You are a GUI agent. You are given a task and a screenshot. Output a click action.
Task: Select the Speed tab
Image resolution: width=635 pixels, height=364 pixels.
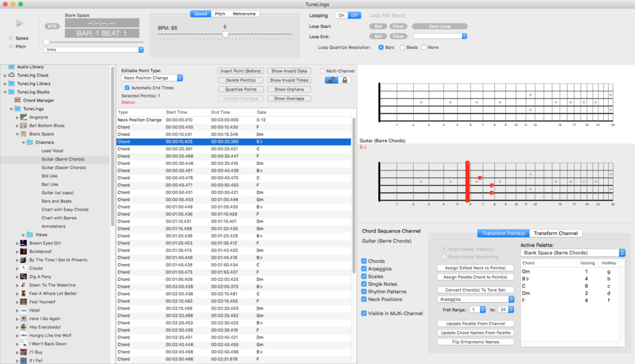200,14
